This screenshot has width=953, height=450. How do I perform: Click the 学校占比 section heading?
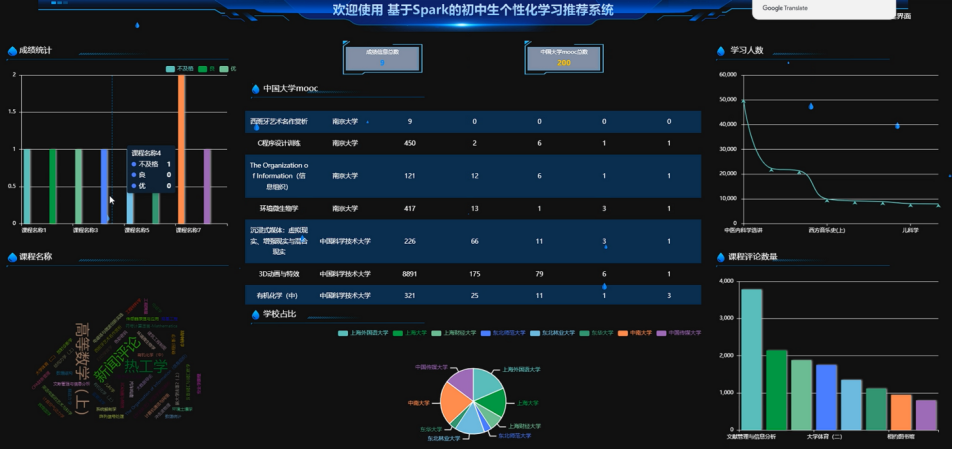tap(280, 314)
